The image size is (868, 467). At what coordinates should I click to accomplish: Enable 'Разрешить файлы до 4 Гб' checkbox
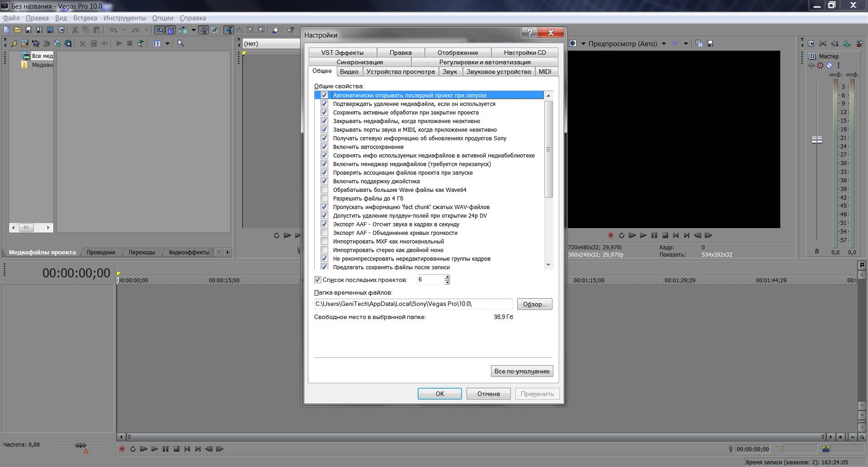pos(324,198)
